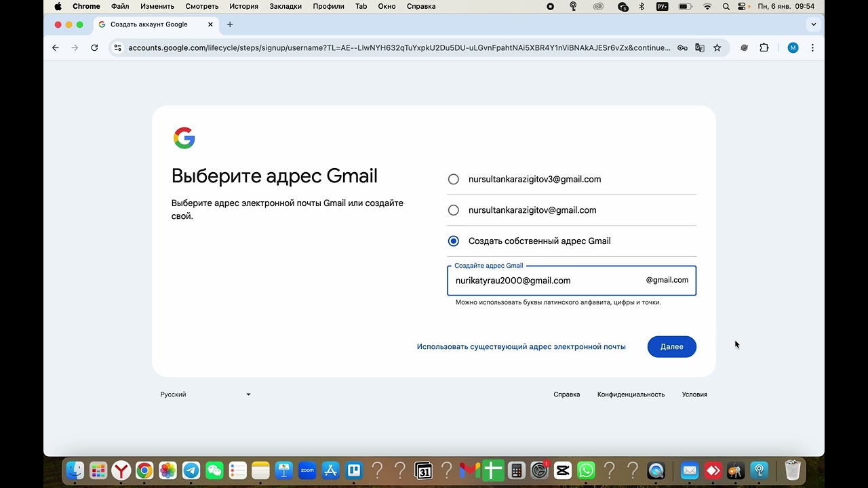Open Yandex Browser from the dock
The height and width of the screenshot is (488, 868).
(x=121, y=470)
